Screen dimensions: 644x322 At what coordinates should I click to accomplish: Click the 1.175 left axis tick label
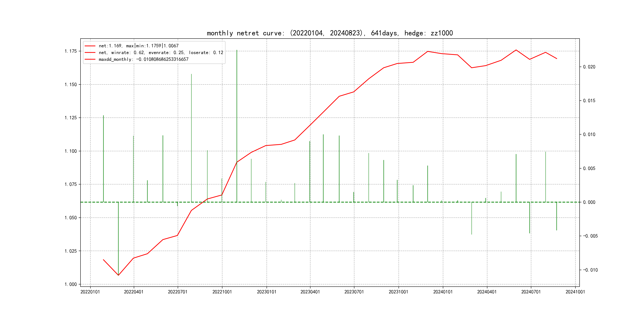coord(71,51)
